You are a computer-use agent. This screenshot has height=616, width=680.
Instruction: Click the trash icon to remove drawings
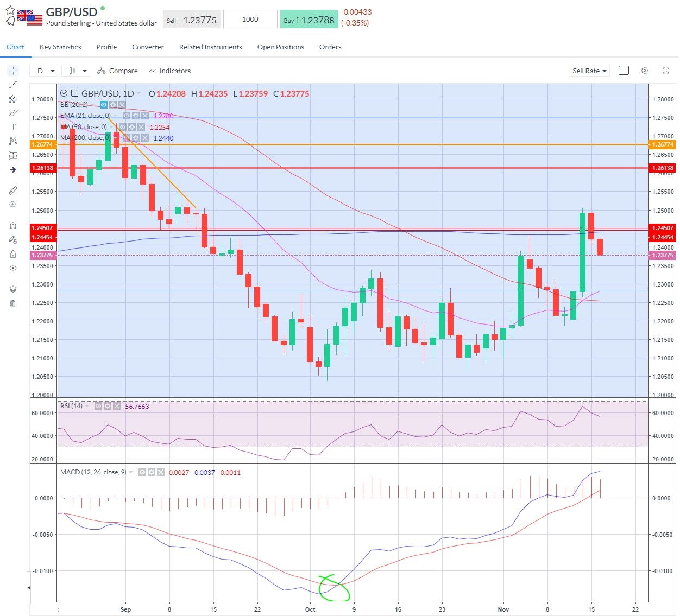tap(13, 303)
